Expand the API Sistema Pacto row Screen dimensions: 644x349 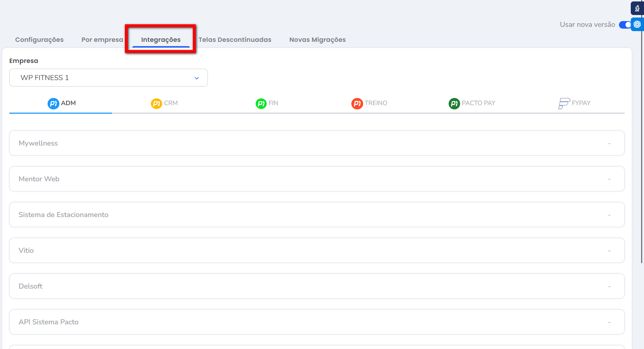coord(317,322)
